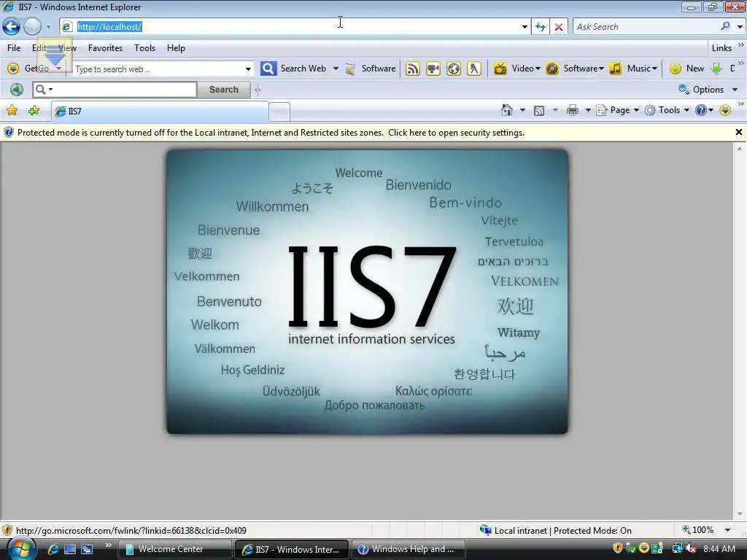Click the Search button beside search field
Image resolution: width=747 pixels, height=560 pixels.
click(223, 90)
